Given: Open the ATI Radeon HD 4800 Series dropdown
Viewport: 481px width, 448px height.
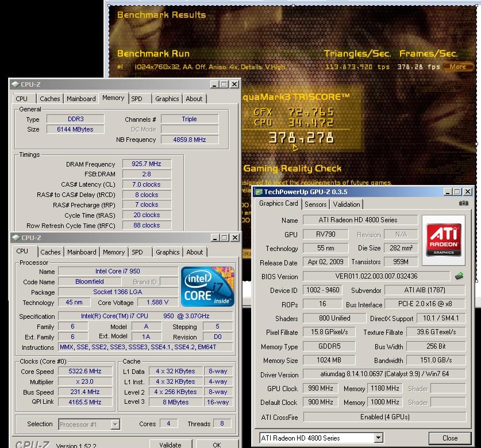Looking at the screenshot, I should pyautogui.click(x=379, y=438).
